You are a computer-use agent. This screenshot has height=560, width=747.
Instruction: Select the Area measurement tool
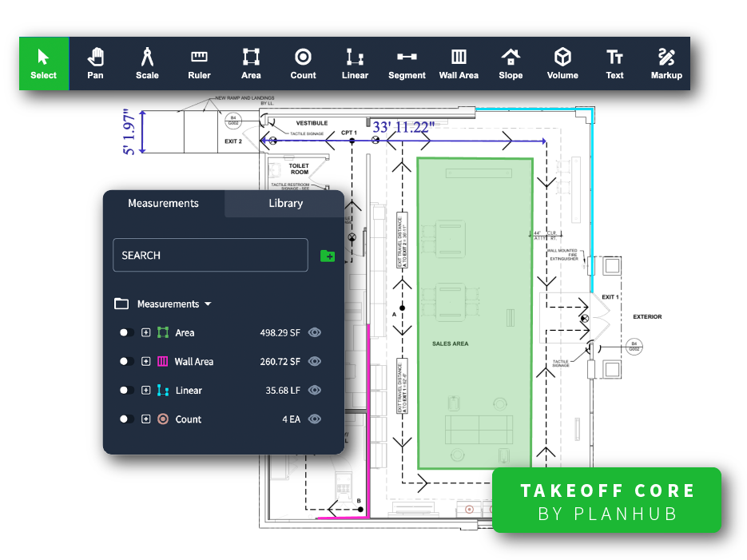251,63
